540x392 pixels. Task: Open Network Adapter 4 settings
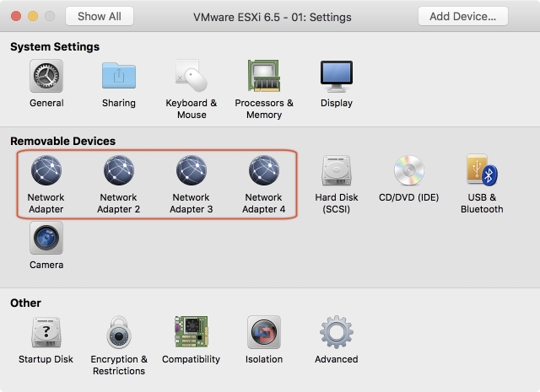[x=264, y=172]
